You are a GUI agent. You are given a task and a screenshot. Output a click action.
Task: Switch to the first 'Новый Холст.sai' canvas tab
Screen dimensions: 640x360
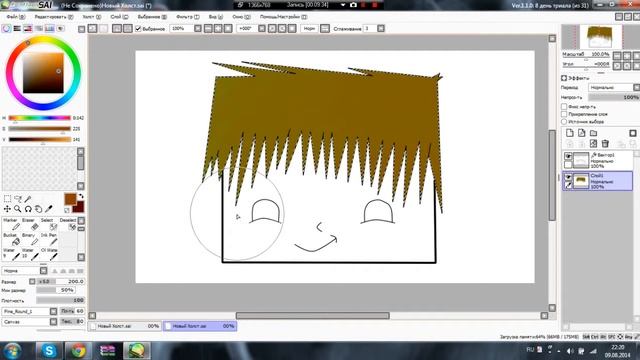pos(125,326)
